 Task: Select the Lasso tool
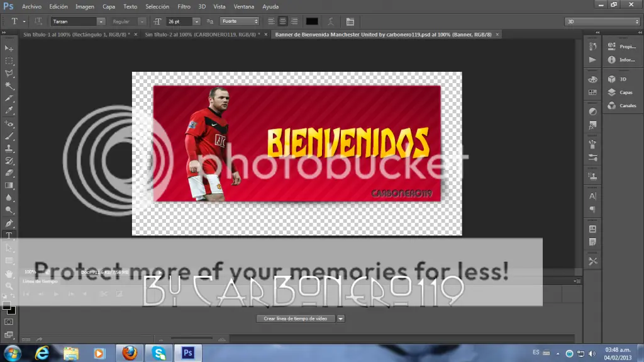pyautogui.click(x=9, y=73)
